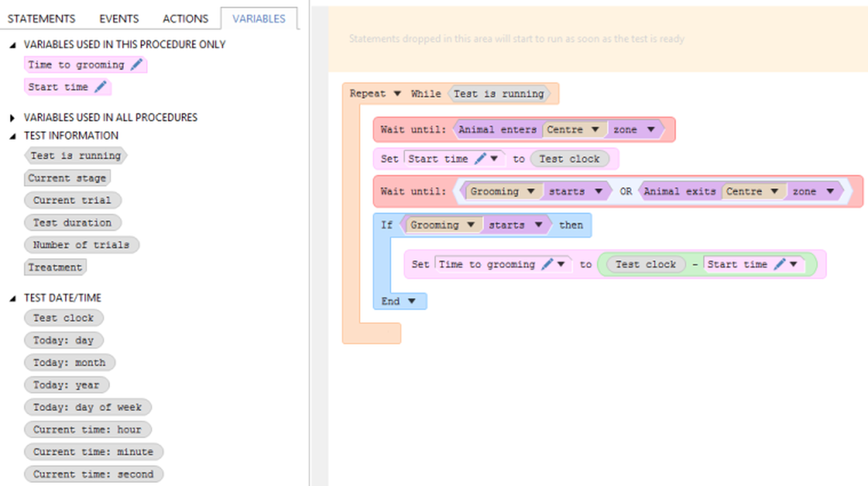Click pencil icon beside Start time in sidebar
This screenshot has width=868, height=486.
point(101,87)
